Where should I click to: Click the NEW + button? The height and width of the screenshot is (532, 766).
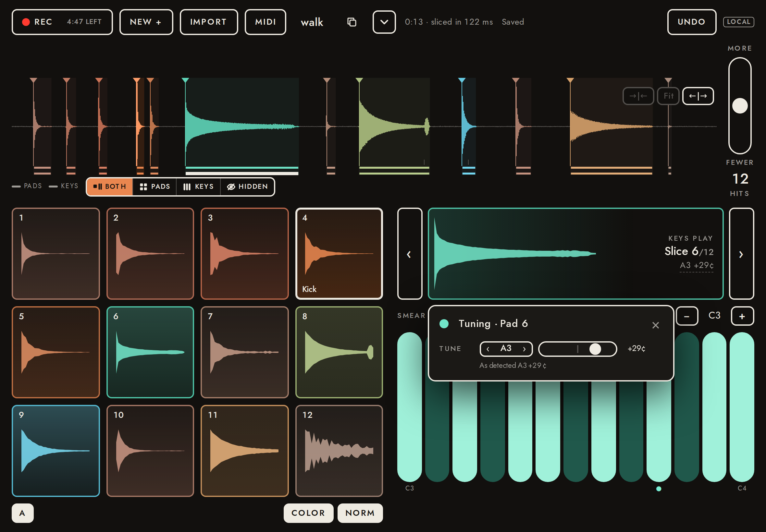pyautogui.click(x=146, y=22)
